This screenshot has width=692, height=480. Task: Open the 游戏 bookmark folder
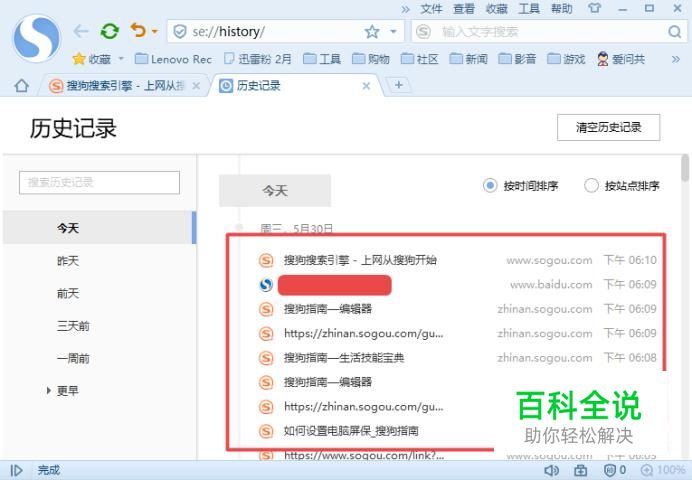(566, 59)
